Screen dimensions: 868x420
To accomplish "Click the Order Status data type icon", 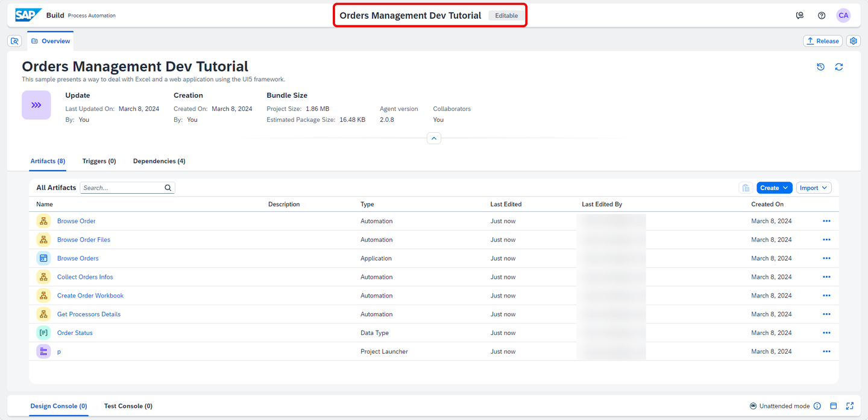I will pyautogui.click(x=43, y=333).
